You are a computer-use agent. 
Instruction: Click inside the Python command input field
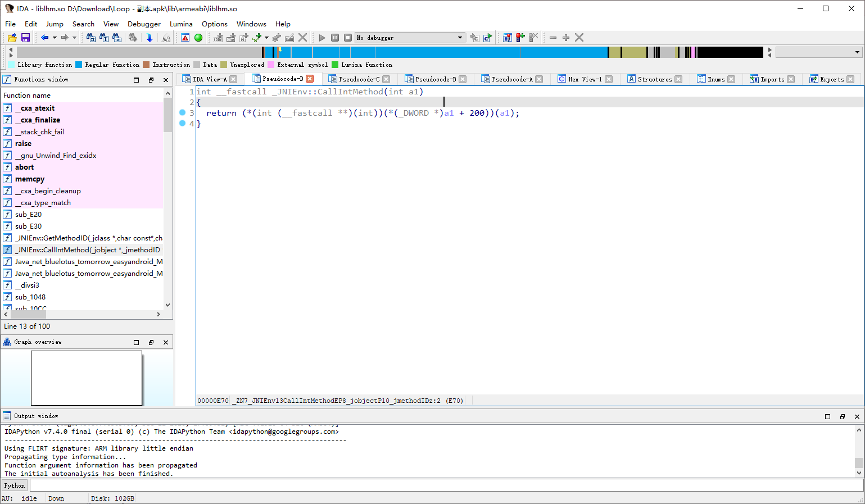pyautogui.click(x=169, y=485)
